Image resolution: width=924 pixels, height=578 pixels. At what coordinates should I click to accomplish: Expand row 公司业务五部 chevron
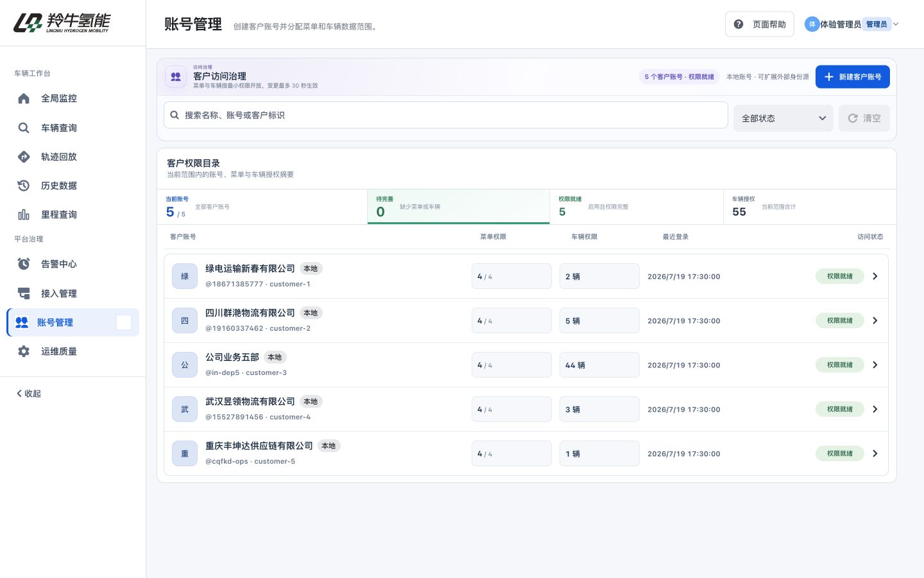point(875,365)
